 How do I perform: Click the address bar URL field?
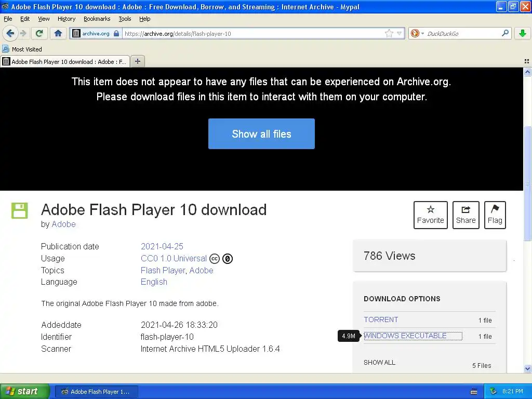253,34
